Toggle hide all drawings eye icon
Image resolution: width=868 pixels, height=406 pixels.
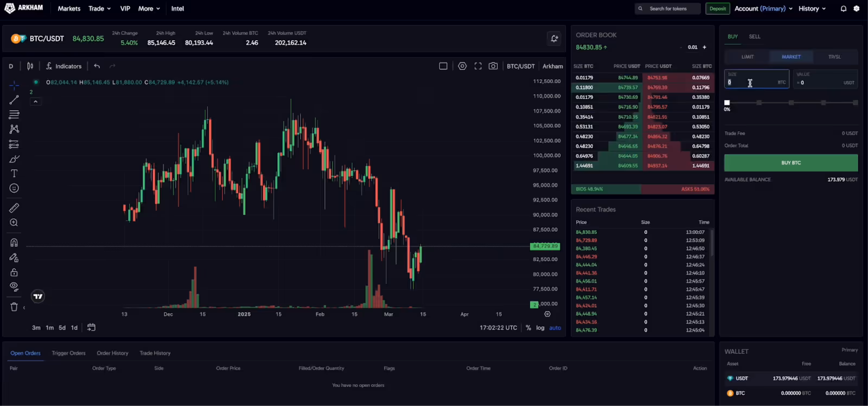(x=14, y=287)
